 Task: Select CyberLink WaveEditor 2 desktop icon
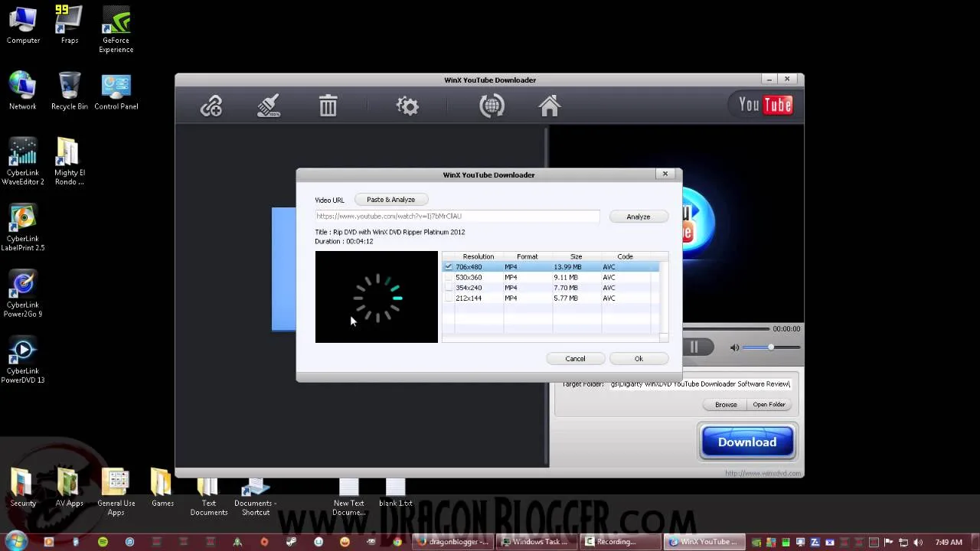[x=23, y=161]
